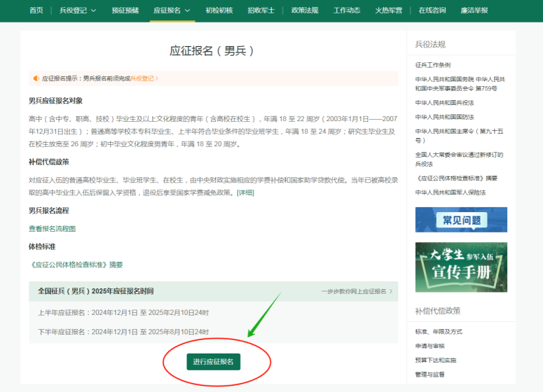Open 《应征公民体格检查标准》摘要 under 体检标准
The image size is (543, 392).
click(x=76, y=265)
